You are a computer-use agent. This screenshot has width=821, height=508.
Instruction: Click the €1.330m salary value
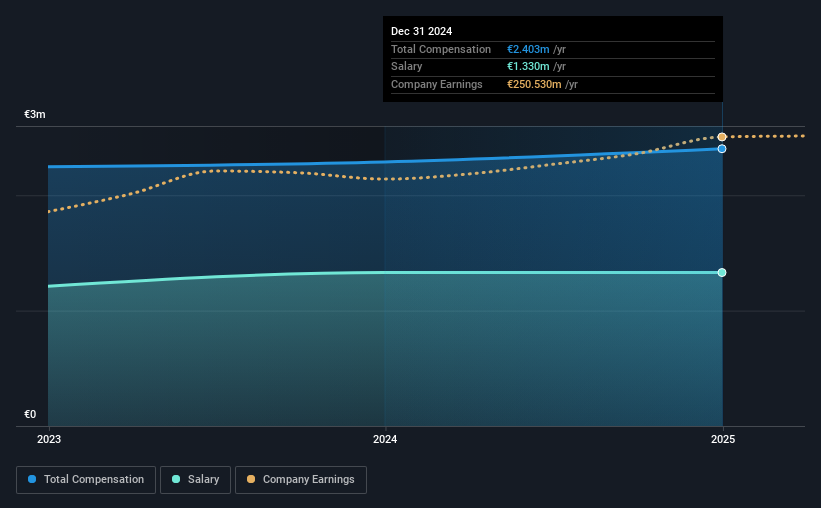[x=528, y=67]
